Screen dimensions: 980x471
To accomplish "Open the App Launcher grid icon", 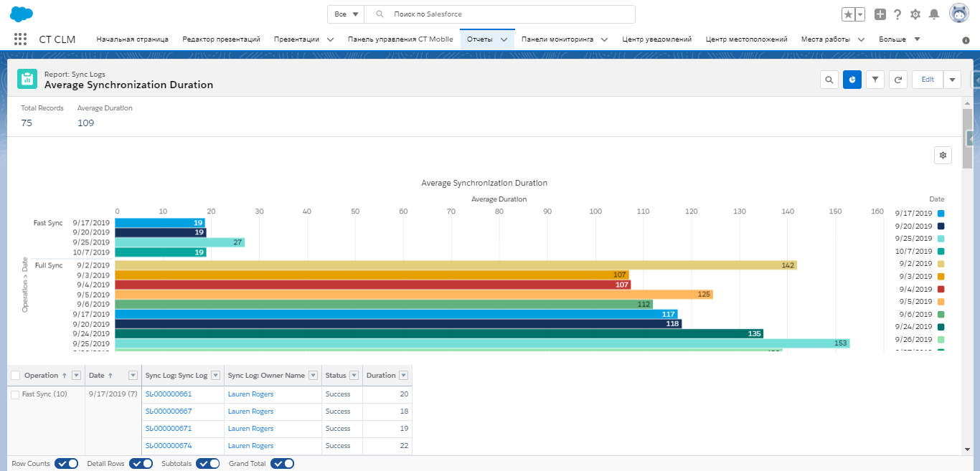I will 20,39.
